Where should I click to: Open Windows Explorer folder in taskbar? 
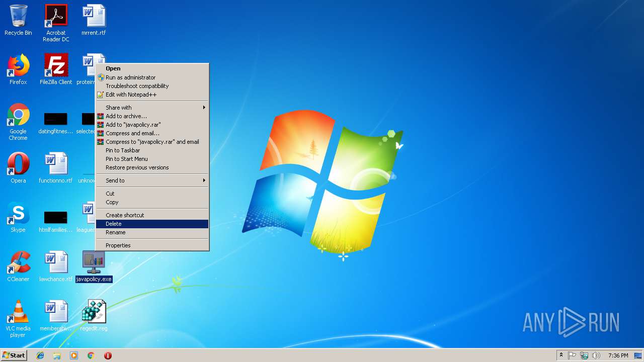click(57, 355)
